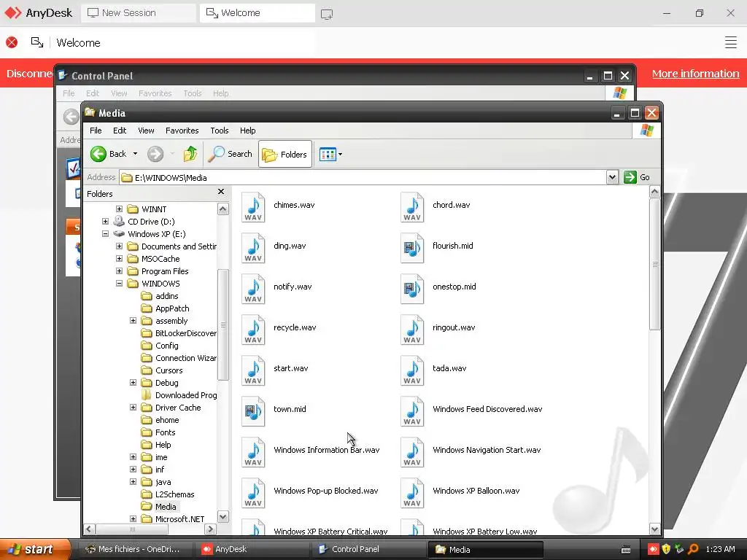The image size is (747, 560).
Task: Select Windows Information Bar.wav icon
Action: coord(253,452)
